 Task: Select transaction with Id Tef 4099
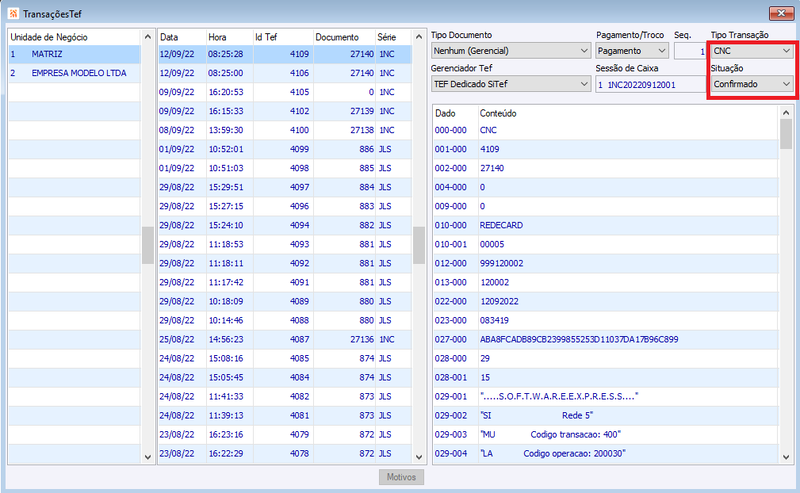[285, 149]
